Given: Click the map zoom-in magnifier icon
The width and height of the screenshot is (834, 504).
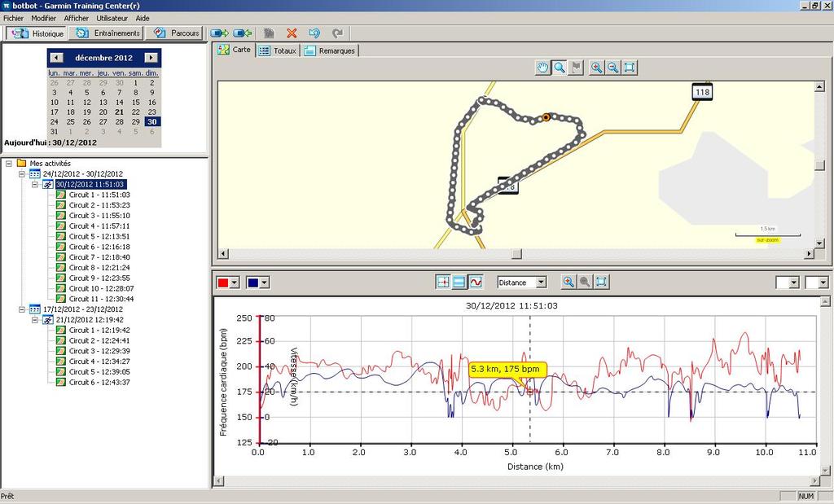Looking at the screenshot, I should pos(596,68).
